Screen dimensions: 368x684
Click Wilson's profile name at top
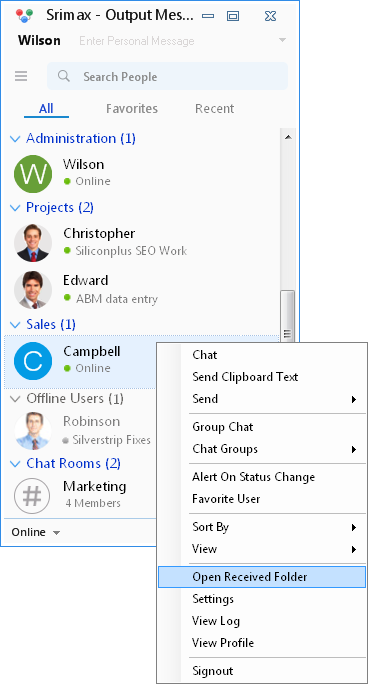[39, 41]
